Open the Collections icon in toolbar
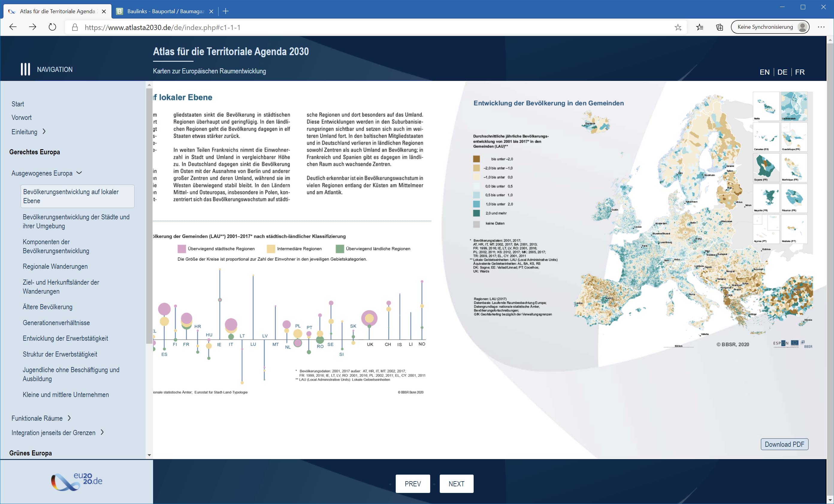The height and width of the screenshot is (504, 834). coord(720,27)
